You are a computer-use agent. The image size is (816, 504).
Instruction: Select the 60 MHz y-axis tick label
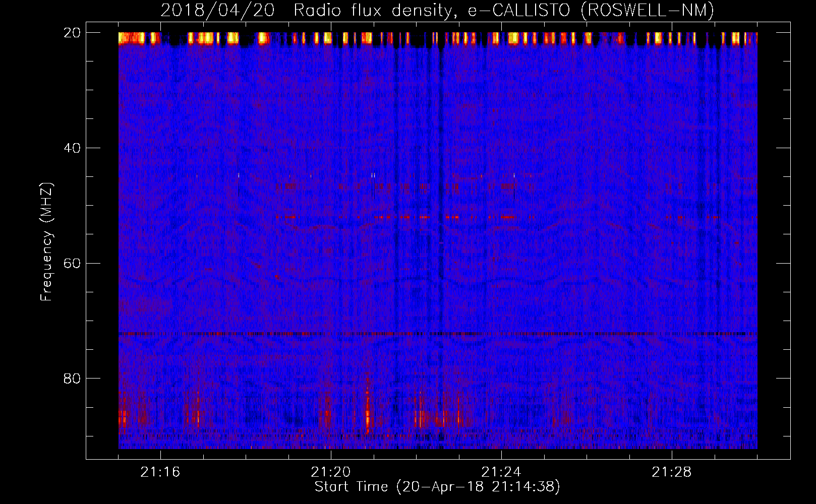pyautogui.click(x=72, y=264)
